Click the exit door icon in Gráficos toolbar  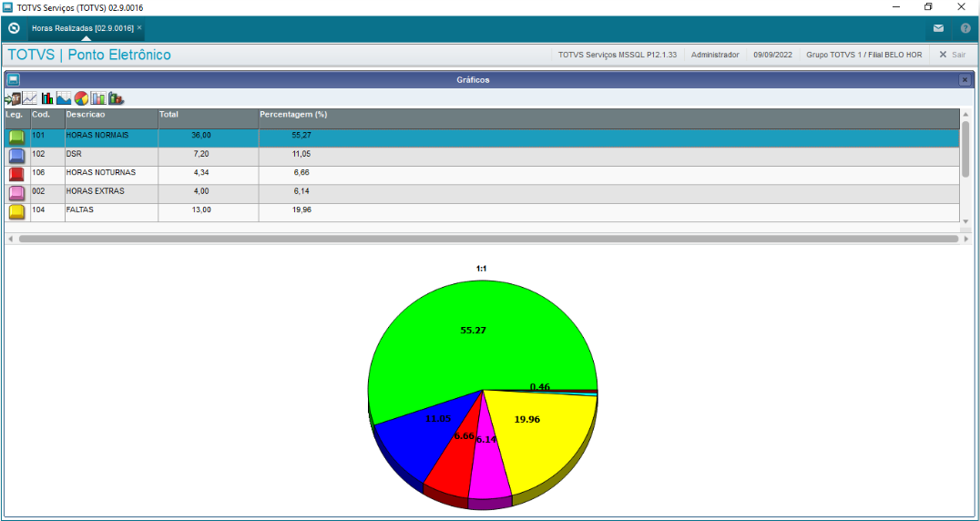(x=13, y=98)
